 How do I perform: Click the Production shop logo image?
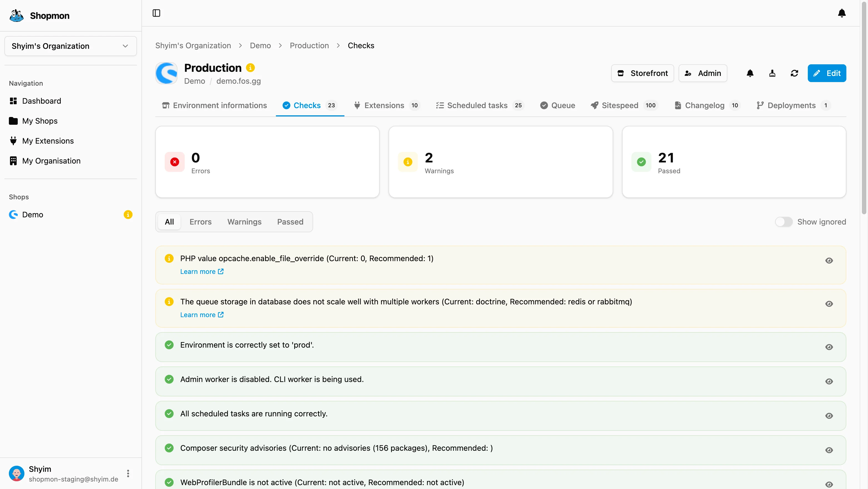tap(166, 73)
